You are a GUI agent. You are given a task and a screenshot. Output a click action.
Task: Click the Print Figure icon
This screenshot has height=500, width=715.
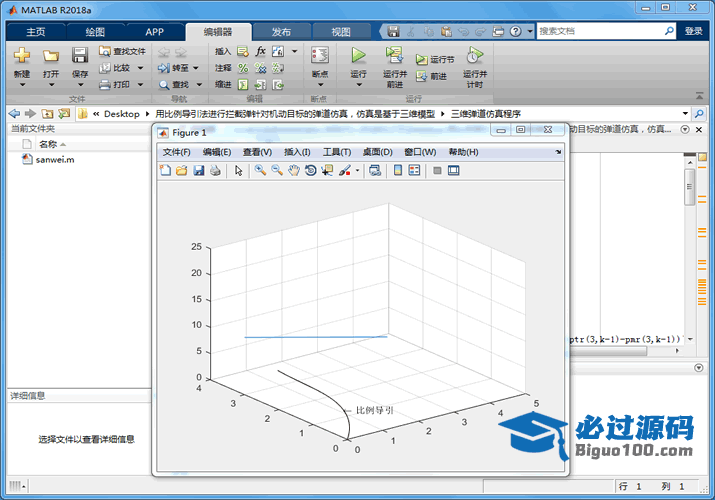(215, 170)
